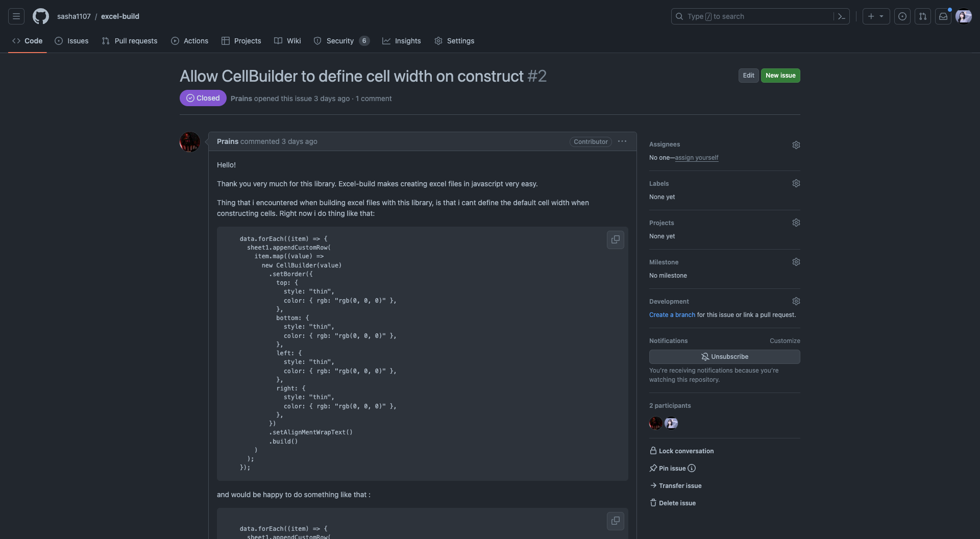Open second participant avatar
The width and height of the screenshot is (980, 539).
pyautogui.click(x=671, y=423)
